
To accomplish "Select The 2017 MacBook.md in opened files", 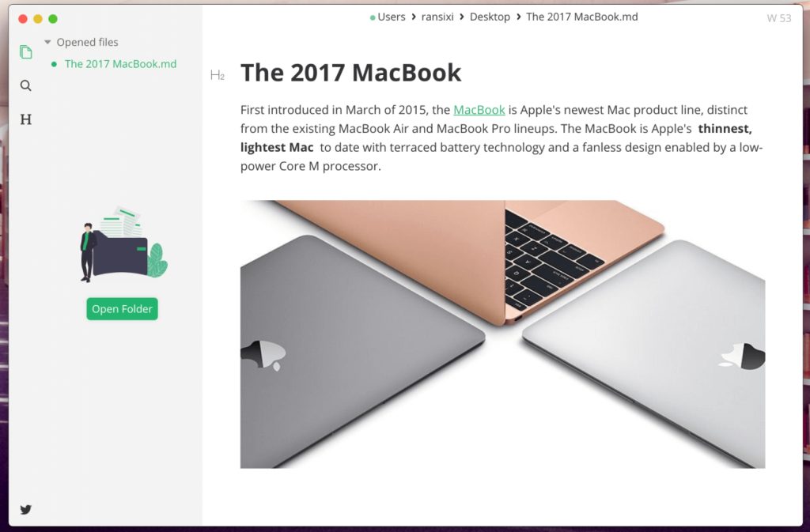I will (120, 64).
